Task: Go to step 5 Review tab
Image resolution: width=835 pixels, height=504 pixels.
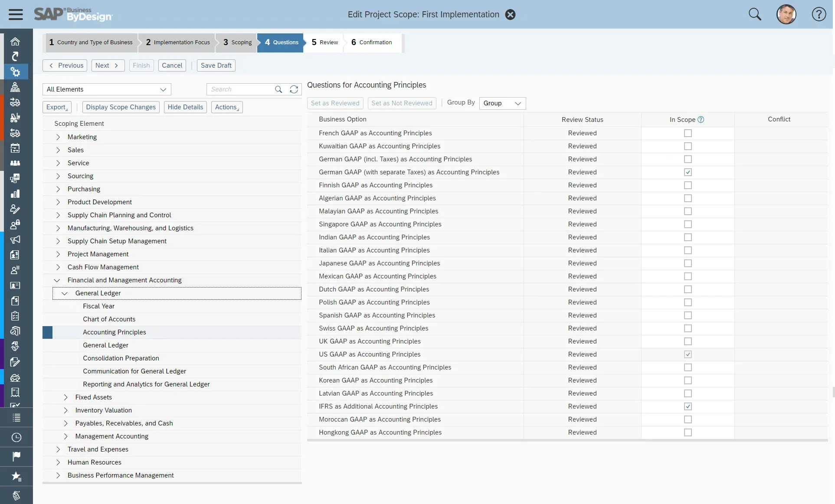Action: pyautogui.click(x=324, y=43)
